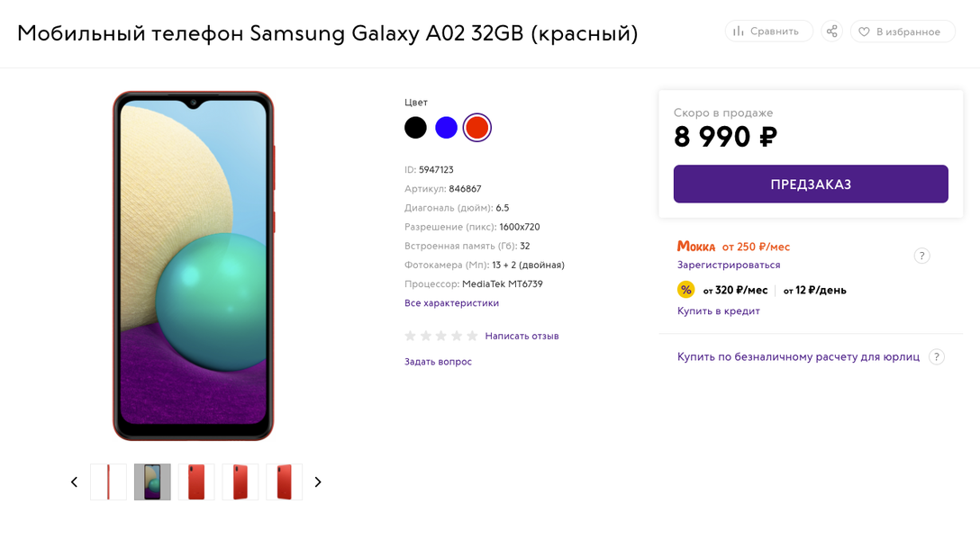980x540 pixels.
Task: Select the front-view phone thumbnail
Action: 152,482
